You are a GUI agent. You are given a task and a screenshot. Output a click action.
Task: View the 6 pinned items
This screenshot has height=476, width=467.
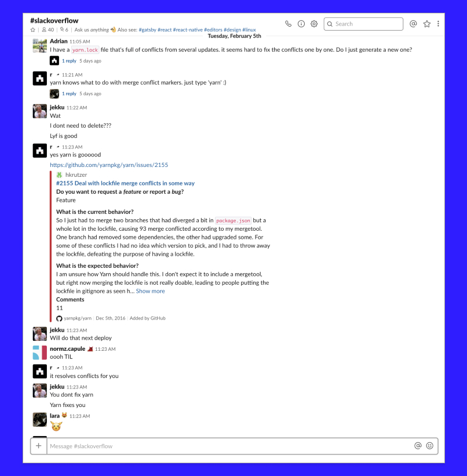(64, 30)
